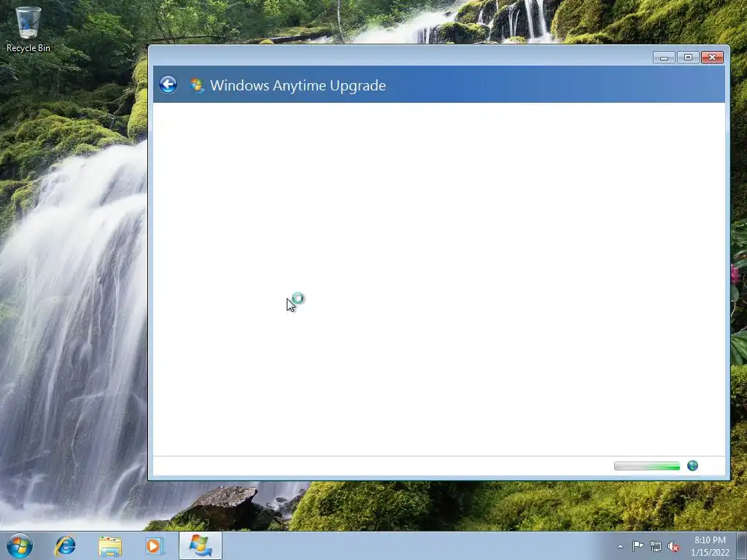Viewport: 747px width, 560px height.
Task: Click Show desktop strip at taskbar end
Action: tap(742, 546)
